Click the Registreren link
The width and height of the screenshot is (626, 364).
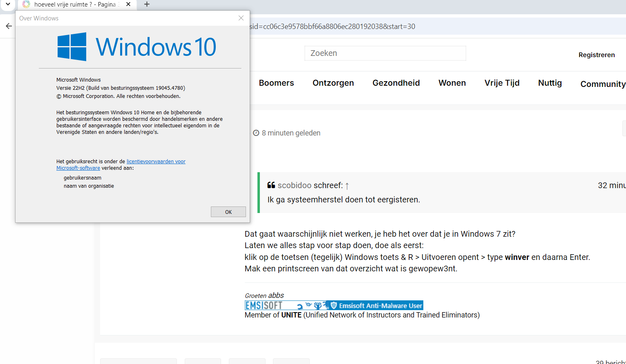596,55
